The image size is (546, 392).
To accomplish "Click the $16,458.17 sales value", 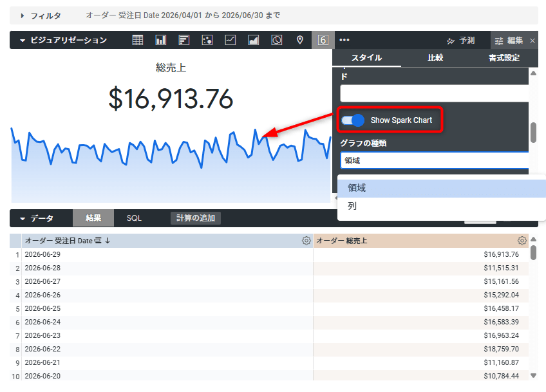I will click(x=501, y=308).
